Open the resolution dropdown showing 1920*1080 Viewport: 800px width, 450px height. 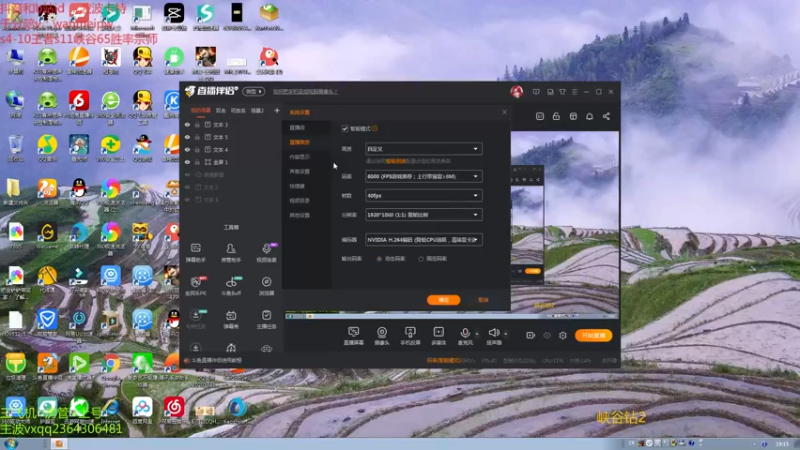[423, 215]
